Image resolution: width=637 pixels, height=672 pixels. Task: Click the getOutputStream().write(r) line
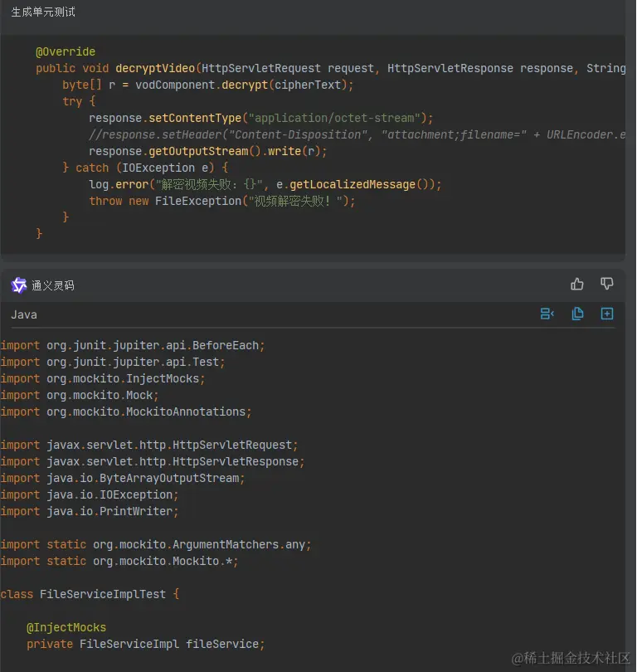pyautogui.click(x=207, y=151)
